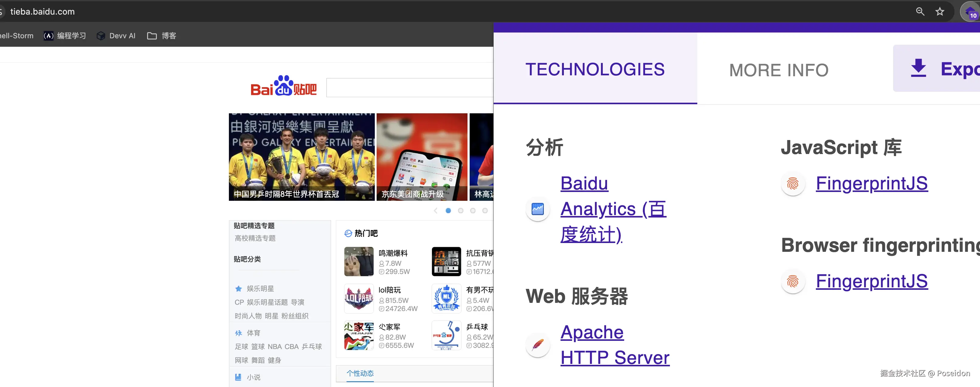
Task: Click the Baidu Tieba logo
Action: 283,86
